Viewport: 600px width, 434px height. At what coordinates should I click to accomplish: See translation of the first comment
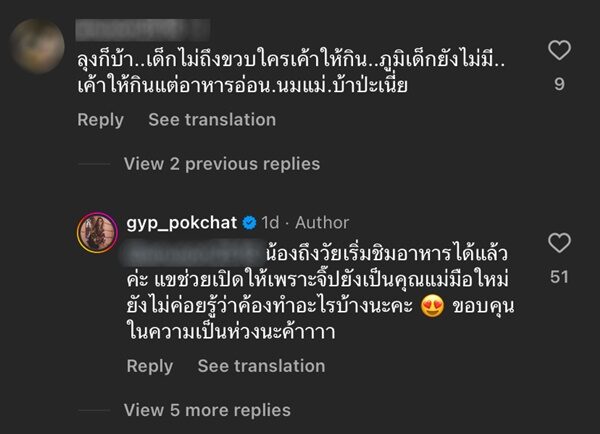coord(211,120)
